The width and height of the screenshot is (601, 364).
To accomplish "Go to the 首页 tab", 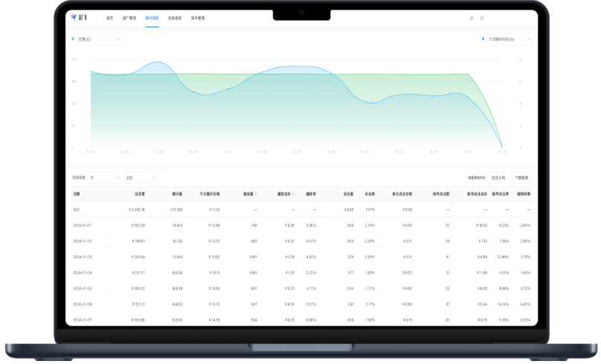I will click(110, 18).
